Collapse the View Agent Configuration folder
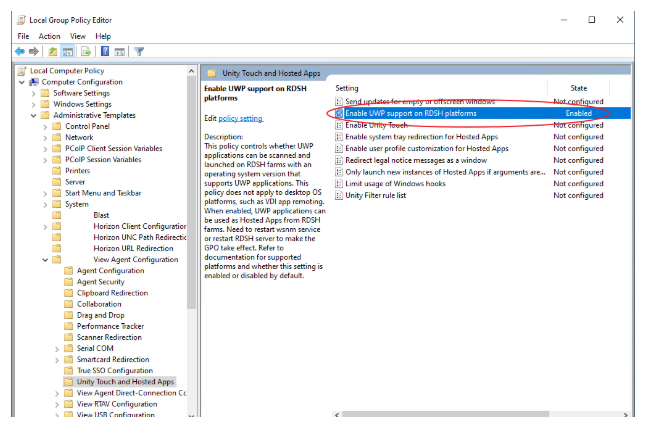 tap(45, 259)
